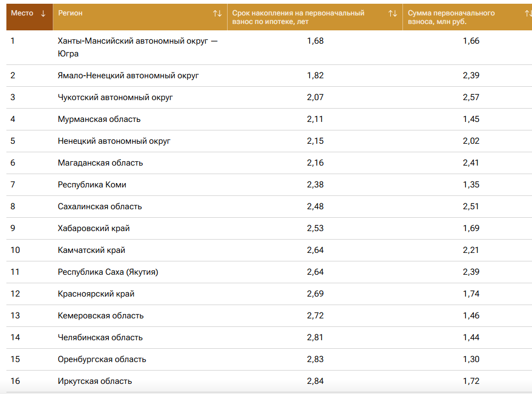Click sort arrows icon in Сумма первоначального взноса header
The width and height of the screenshot is (532, 394).
tap(528, 13)
